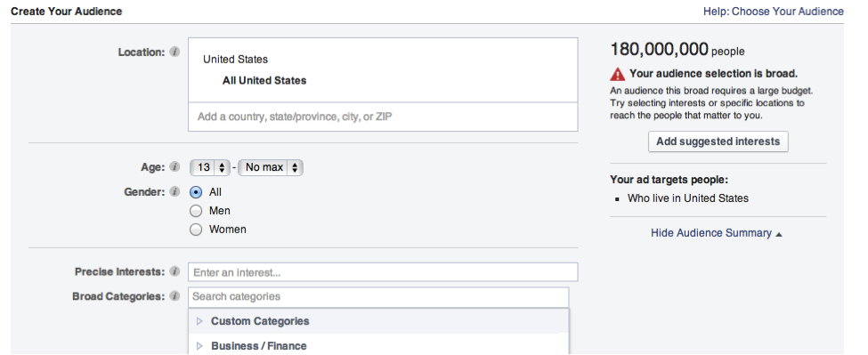Click the Broad Categories info icon

pyautogui.click(x=174, y=295)
